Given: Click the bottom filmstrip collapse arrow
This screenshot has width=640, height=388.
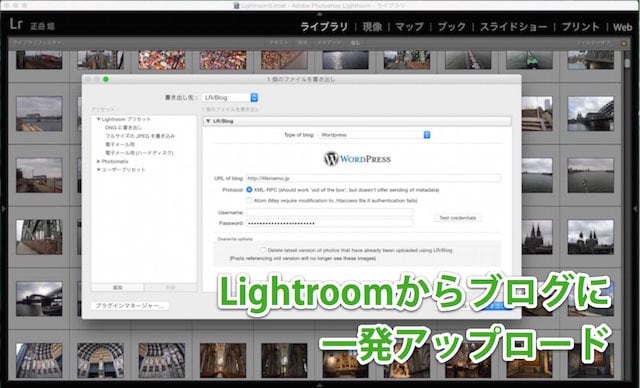Looking at the screenshot, I should (x=320, y=384).
